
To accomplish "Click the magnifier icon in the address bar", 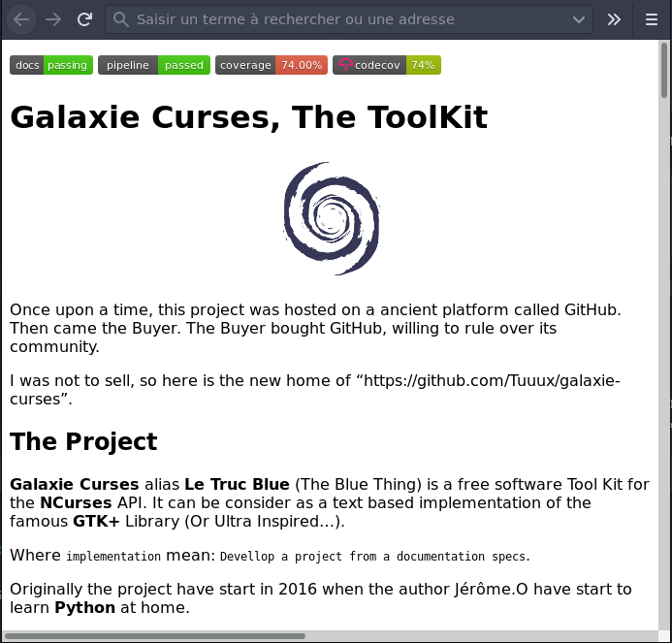I will (x=120, y=19).
